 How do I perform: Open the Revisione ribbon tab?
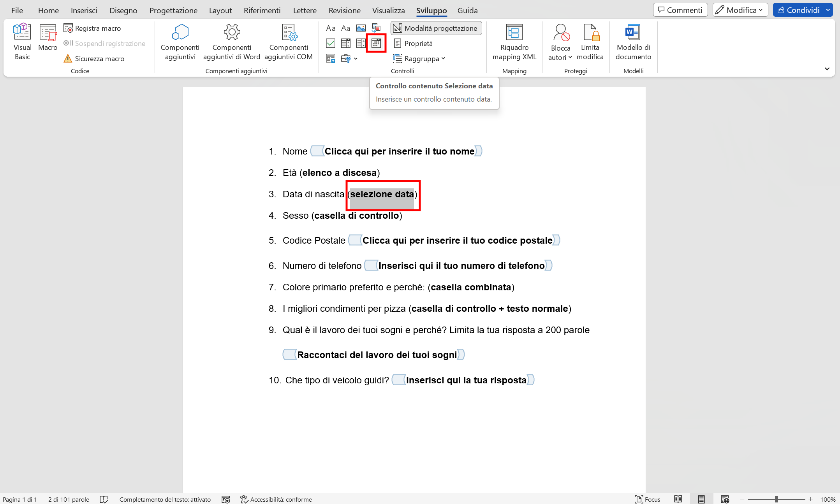coord(344,10)
